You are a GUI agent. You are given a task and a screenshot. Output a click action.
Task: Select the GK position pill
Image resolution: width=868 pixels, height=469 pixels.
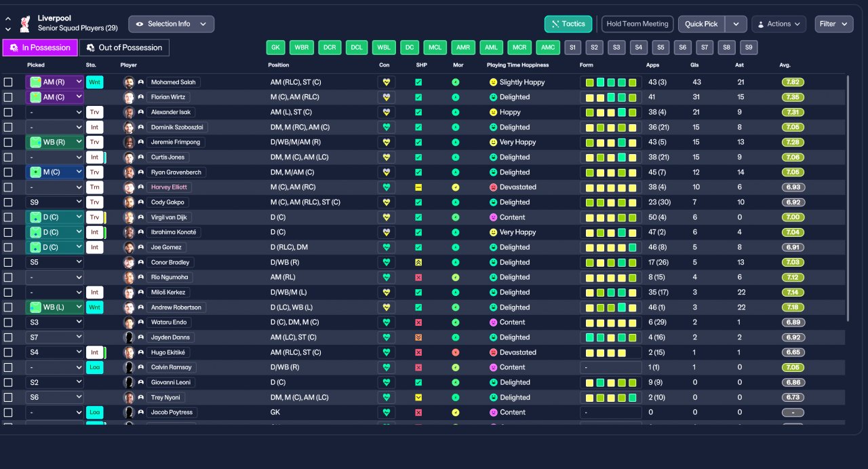click(275, 48)
